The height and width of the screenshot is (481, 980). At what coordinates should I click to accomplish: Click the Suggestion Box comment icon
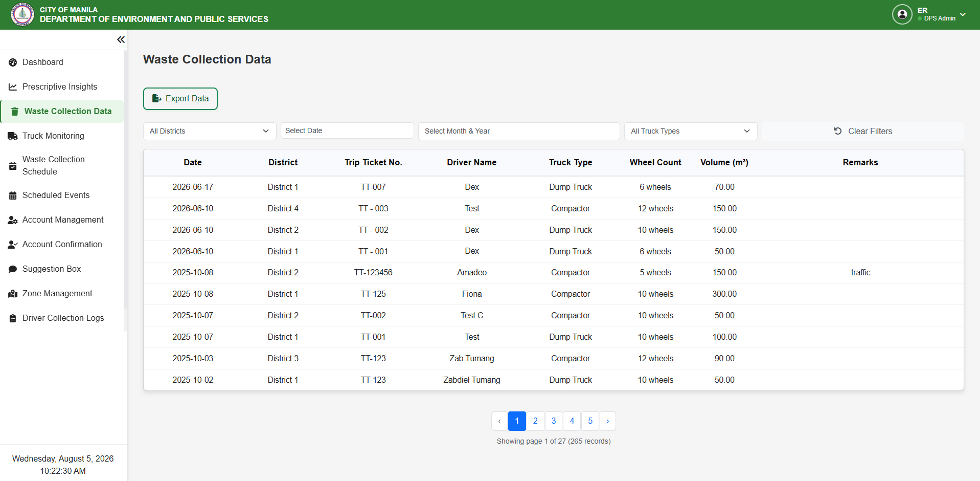(13, 269)
